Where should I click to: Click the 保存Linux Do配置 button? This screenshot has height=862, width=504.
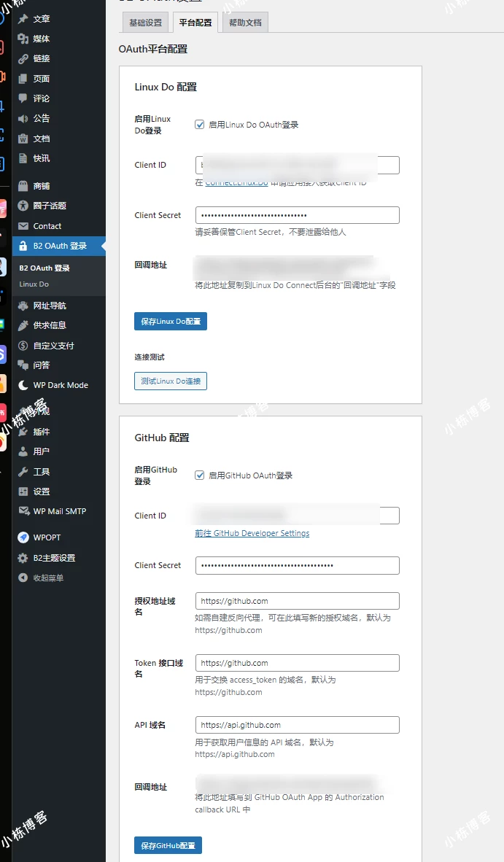click(x=171, y=321)
